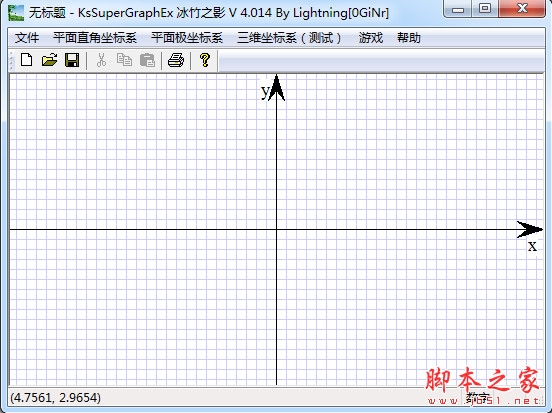
Task: Maximize the KsSuperGraphEx window
Action: (485, 8)
